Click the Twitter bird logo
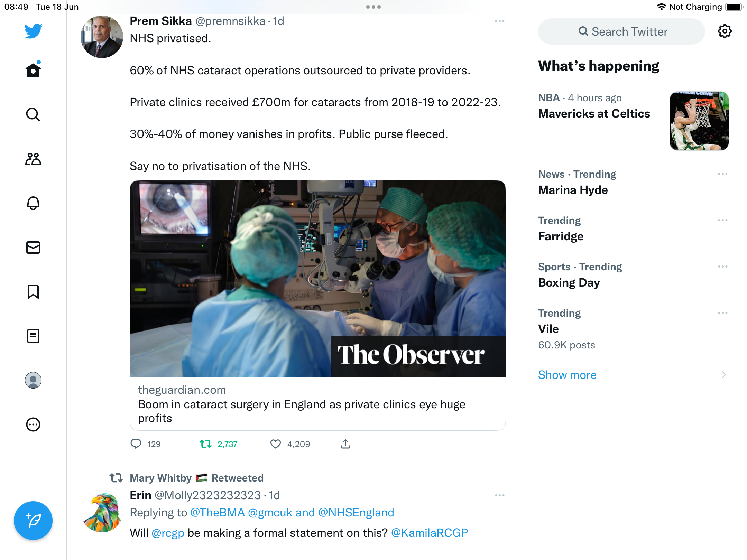The height and width of the screenshot is (560, 747). (33, 31)
